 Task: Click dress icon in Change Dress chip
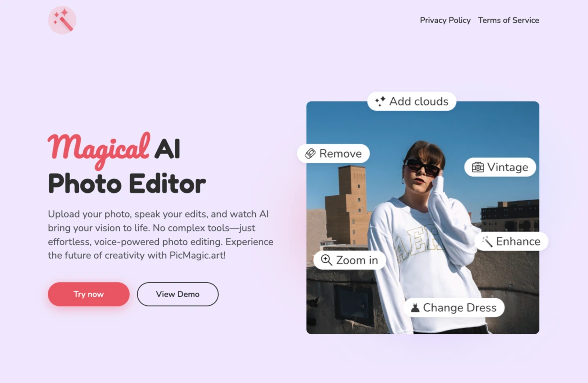point(415,308)
